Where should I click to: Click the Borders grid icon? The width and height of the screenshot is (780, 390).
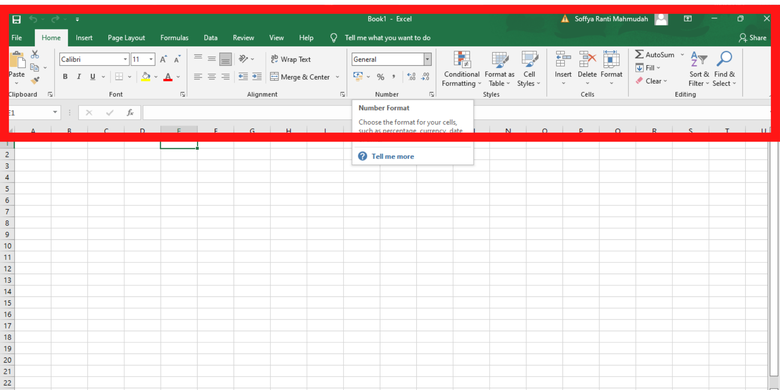tap(119, 77)
